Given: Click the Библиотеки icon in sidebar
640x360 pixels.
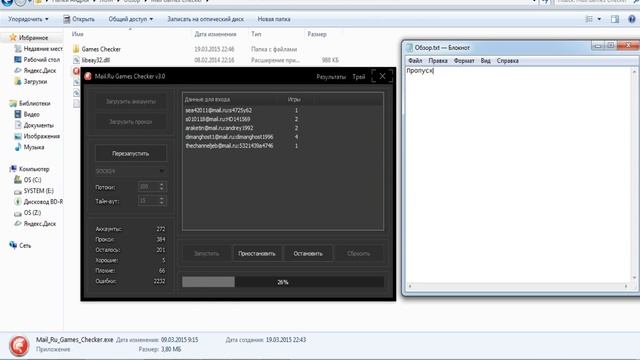Looking at the screenshot, I should 13,103.
